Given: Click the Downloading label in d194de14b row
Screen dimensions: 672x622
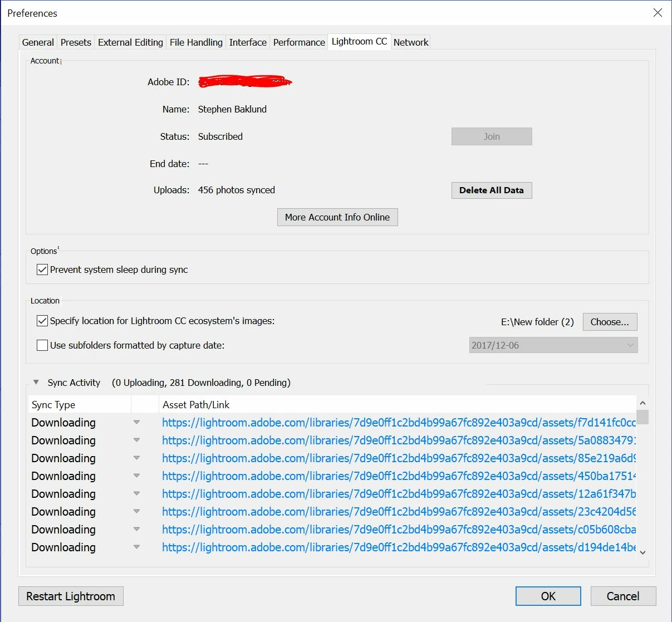Looking at the screenshot, I should (x=63, y=547).
